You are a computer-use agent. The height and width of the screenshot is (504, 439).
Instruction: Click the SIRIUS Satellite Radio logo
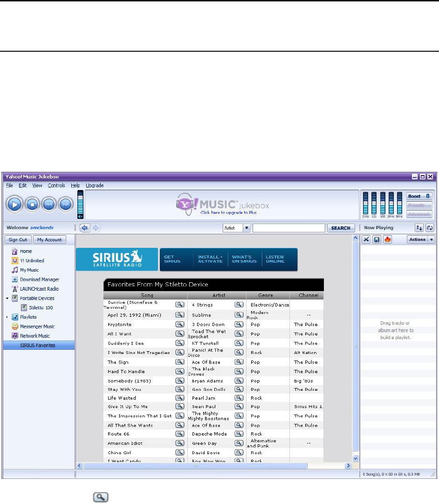[117, 259]
